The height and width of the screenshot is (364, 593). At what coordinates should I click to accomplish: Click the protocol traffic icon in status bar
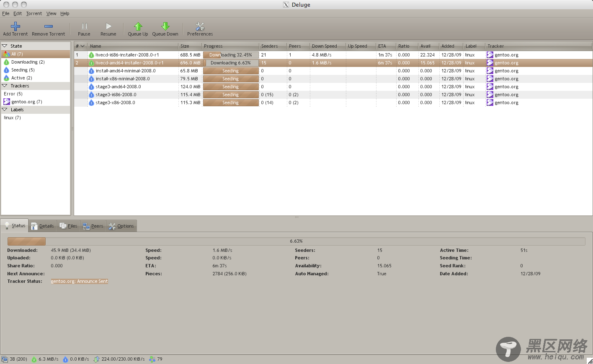tap(96, 359)
